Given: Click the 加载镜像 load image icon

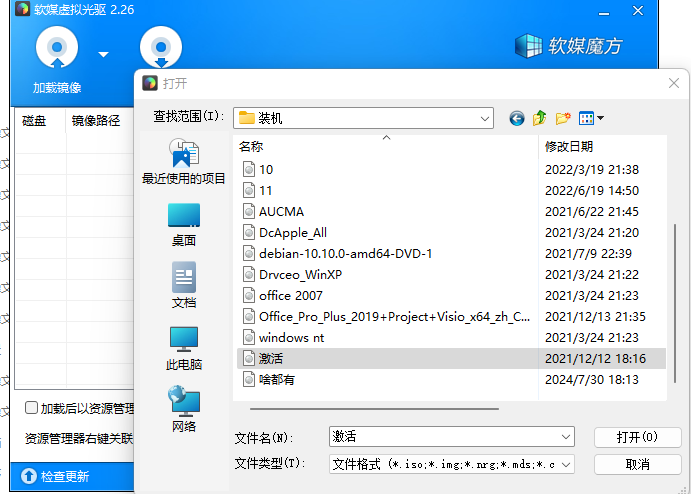Looking at the screenshot, I should tap(57, 48).
